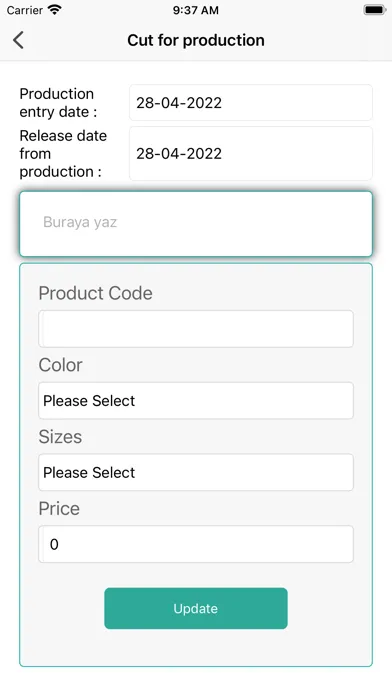Expand the Sizes Please Select dropdown

coord(196,472)
